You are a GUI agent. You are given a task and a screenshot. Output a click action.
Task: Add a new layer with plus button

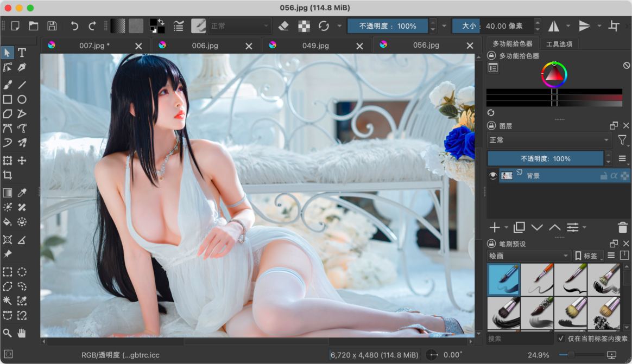(495, 227)
